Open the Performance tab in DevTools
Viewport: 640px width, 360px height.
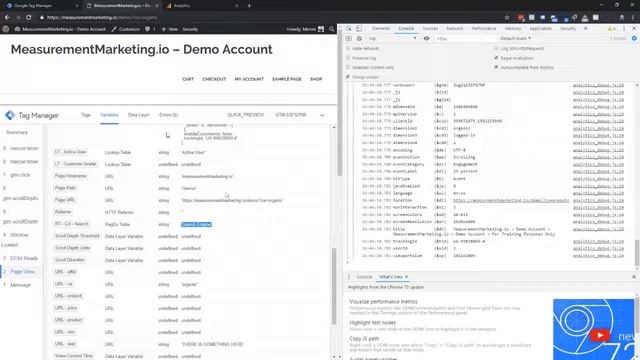[484, 29]
